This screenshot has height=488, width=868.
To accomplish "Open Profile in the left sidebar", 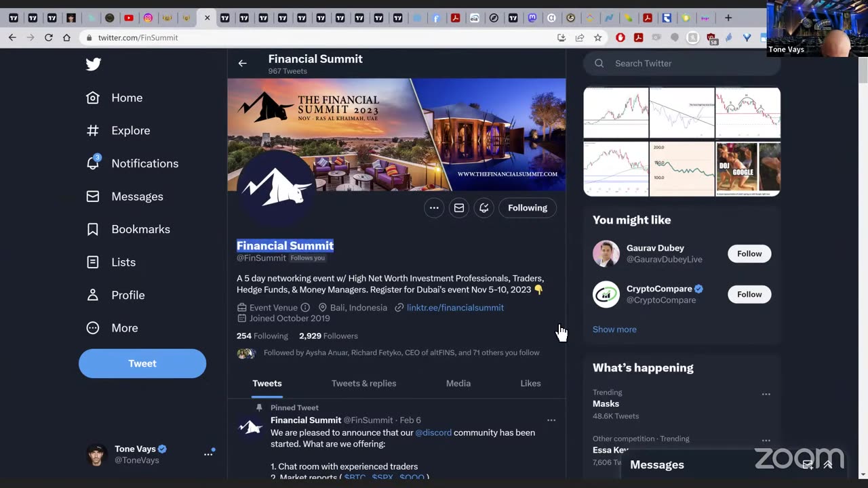I will (115, 295).
